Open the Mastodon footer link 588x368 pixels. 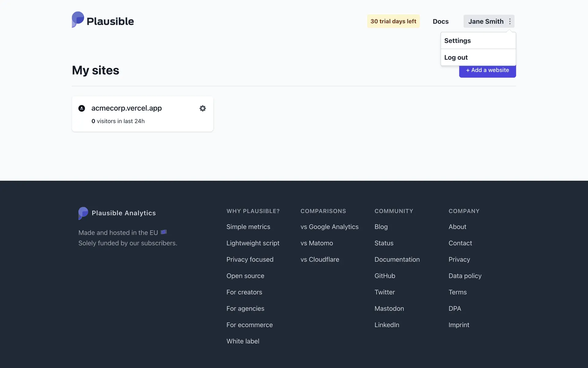[389, 309]
